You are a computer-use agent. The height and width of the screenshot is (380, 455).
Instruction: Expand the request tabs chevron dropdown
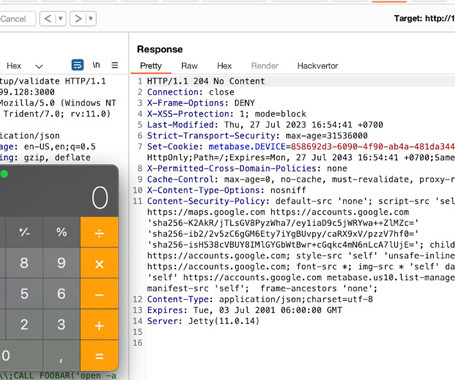(39, 66)
